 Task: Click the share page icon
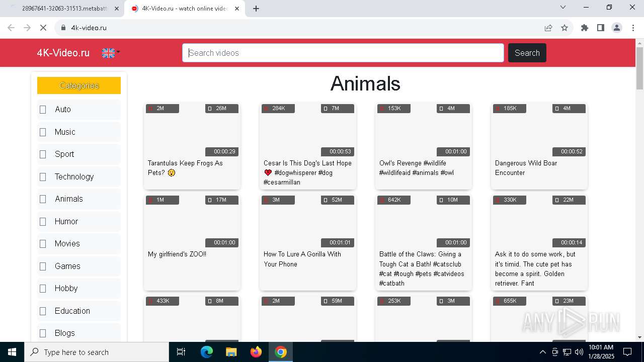tap(548, 28)
